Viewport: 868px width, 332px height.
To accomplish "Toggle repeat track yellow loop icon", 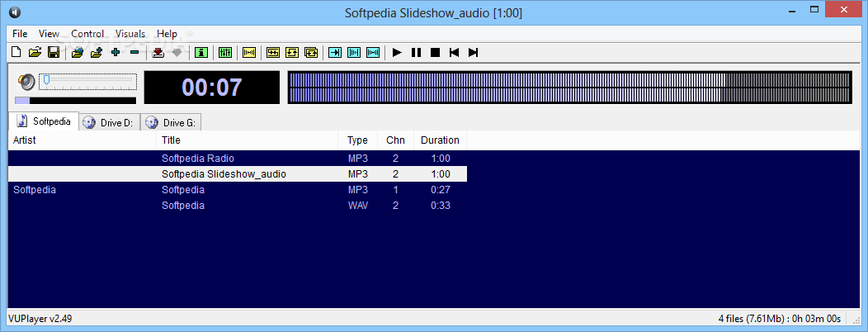I will click(x=292, y=53).
